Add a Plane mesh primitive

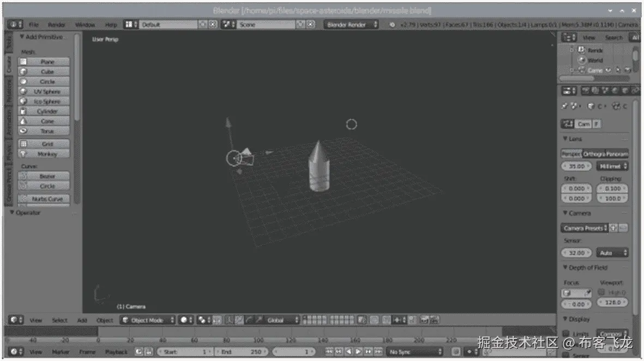point(44,62)
